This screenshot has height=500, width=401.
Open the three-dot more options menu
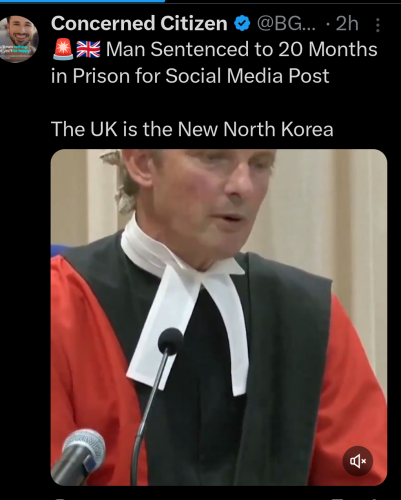click(x=378, y=25)
